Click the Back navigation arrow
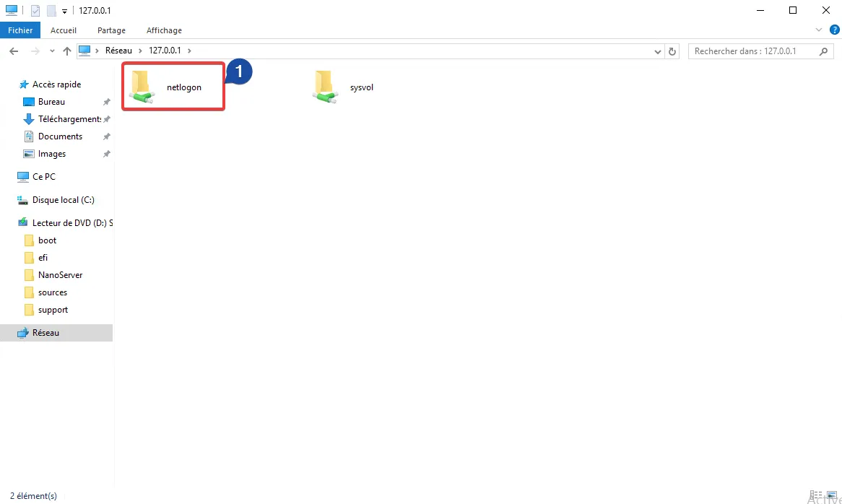 [x=13, y=51]
